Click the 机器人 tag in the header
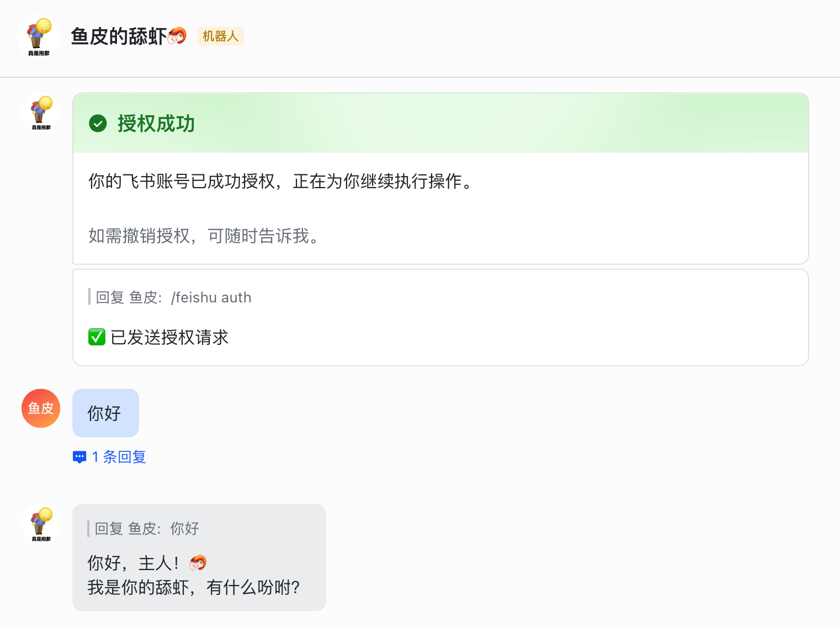This screenshot has width=840, height=628. (x=220, y=36)
